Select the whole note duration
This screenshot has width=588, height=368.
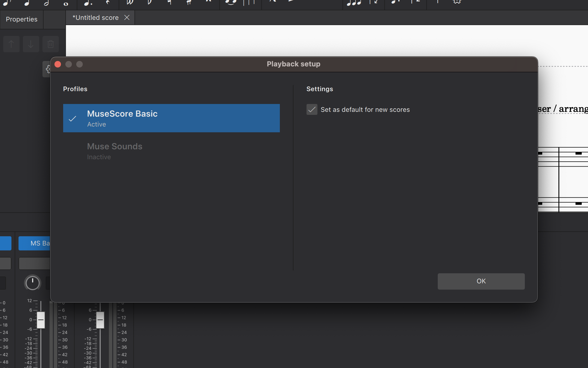tap(66, 3)
